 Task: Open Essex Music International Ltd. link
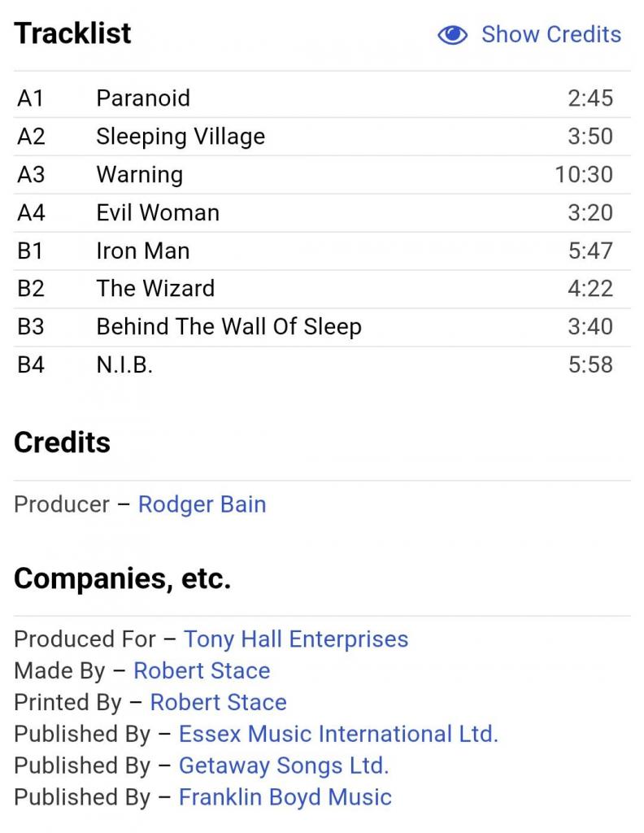tap(338, 734)
